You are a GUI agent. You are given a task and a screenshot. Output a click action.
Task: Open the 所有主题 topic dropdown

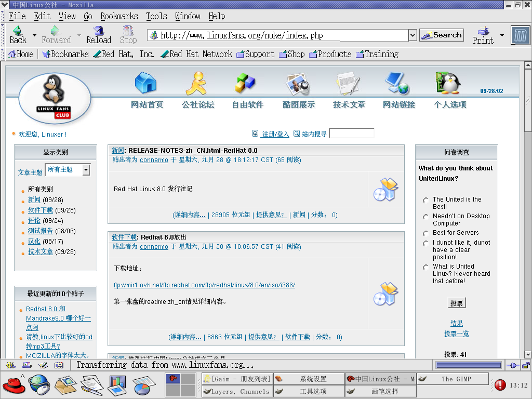[68, 170]
